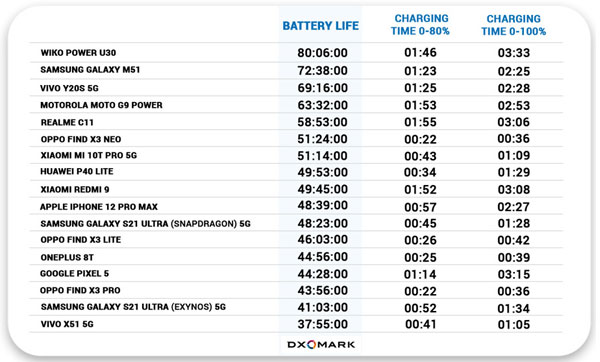Select the REALME C11 row name
Viewport: 600px width, 362px height.
pos(67,122)
